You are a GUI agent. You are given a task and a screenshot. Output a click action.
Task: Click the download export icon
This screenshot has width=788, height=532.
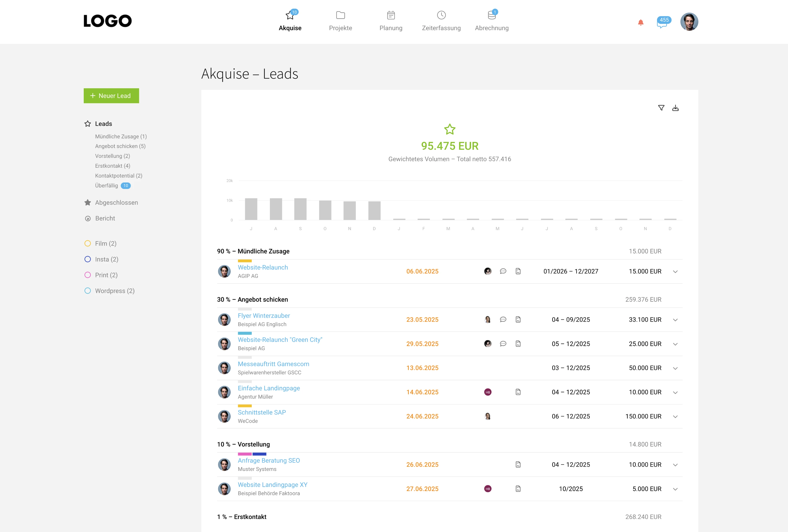(x=675, y=108)
